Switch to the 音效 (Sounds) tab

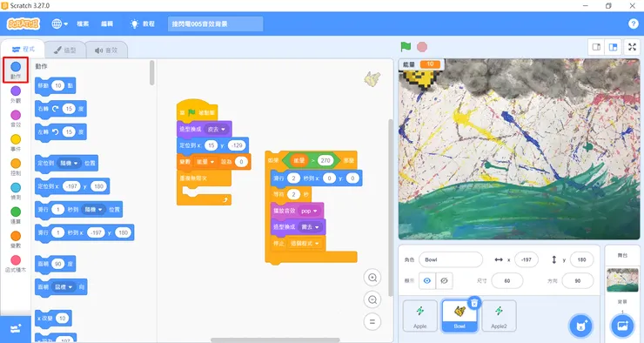(x=106, y=50)
